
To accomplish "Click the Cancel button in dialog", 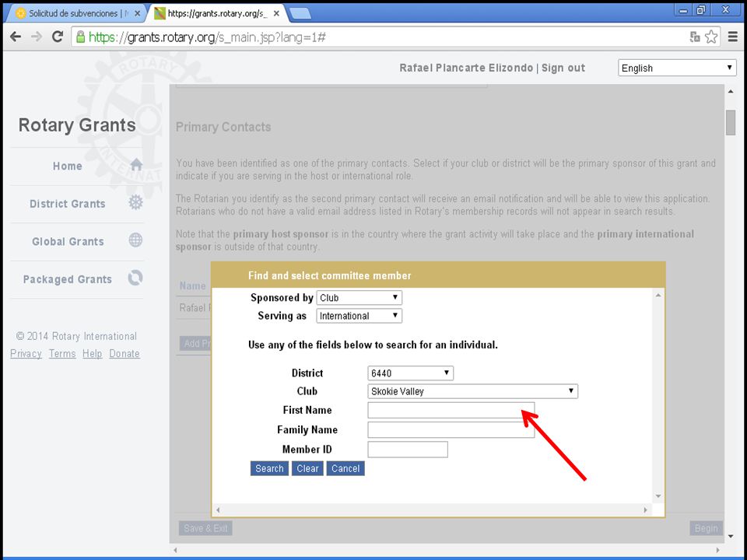I will click(x=345, y=468).
